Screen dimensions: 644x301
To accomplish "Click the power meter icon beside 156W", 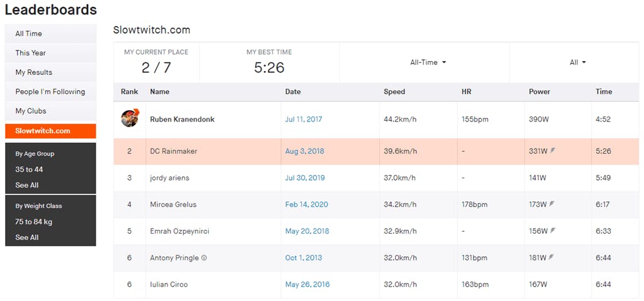I will click(x=552, y=230).
